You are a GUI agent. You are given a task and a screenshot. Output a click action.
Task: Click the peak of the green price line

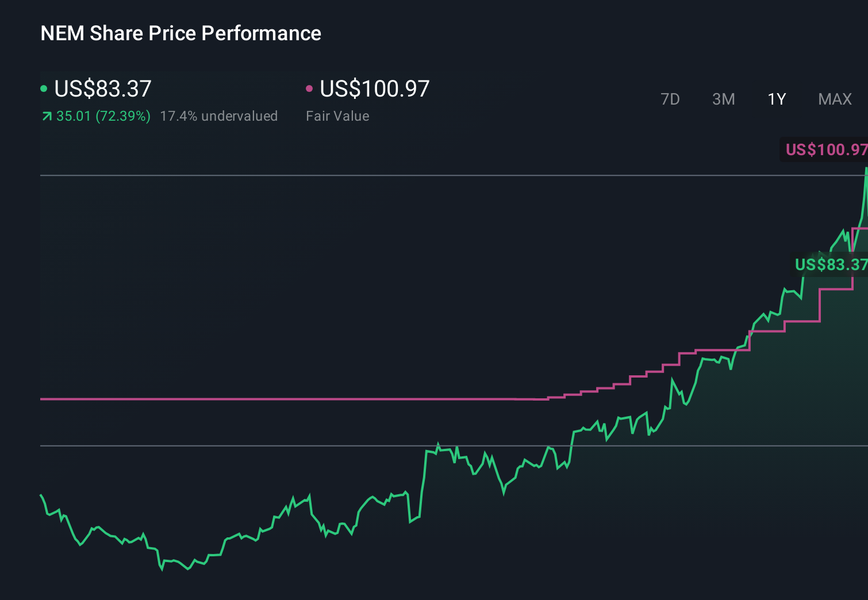pyautogui.click(x=866, y=168)
